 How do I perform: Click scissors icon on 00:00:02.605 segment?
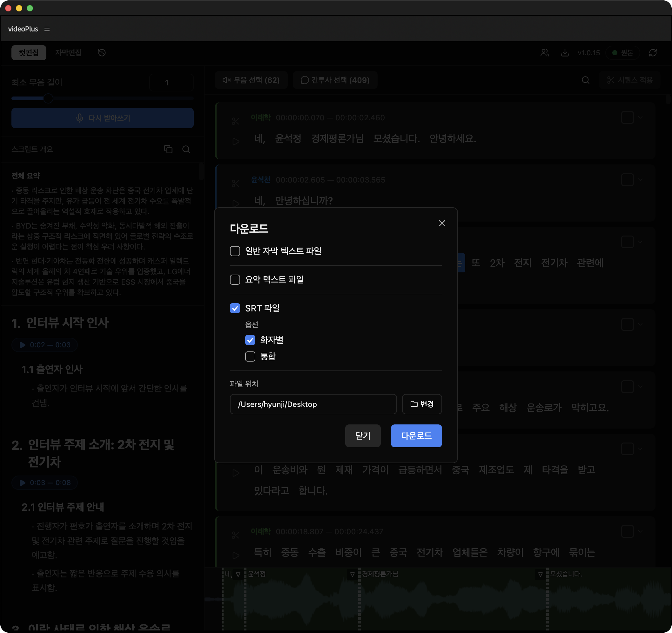click(236, 183)
